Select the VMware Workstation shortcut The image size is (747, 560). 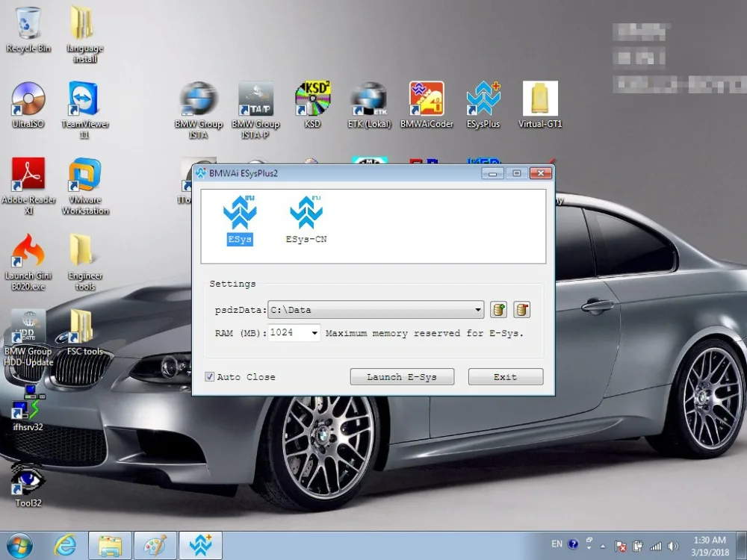point(85,186)
